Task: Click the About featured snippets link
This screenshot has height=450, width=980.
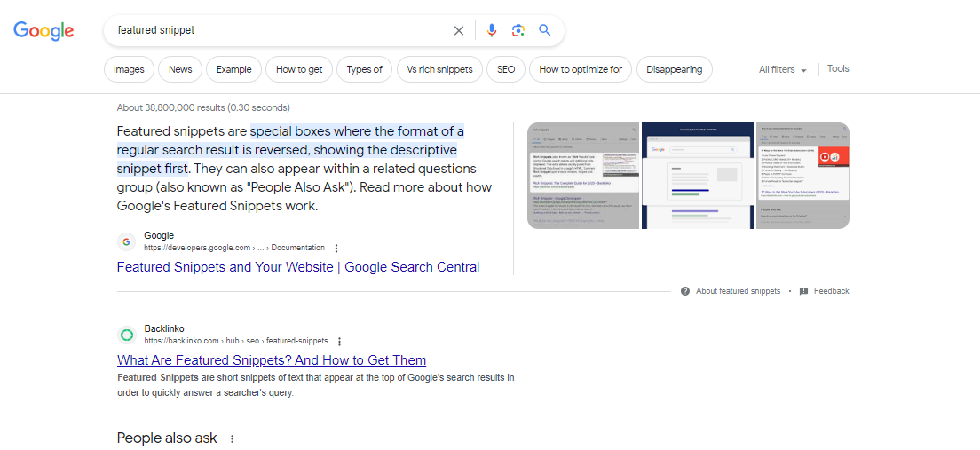Action: (739, 291)
